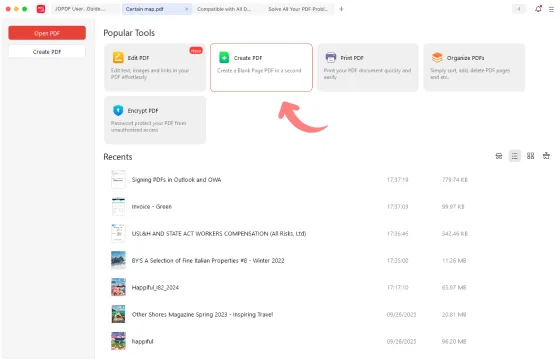Click the orange stack Organize PDFs icon
The image size is (560, 360).
(x=437, y=58)
